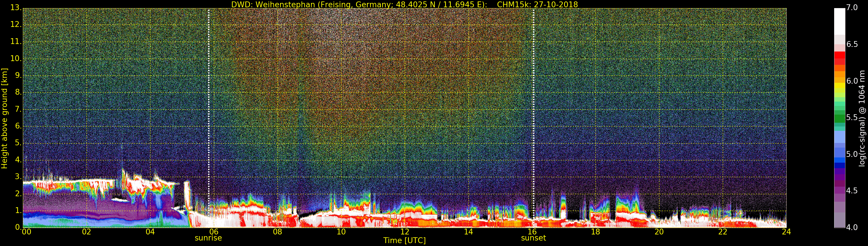
Task: Click the 12 tick label on the time axis
Action: pos(405,232)
